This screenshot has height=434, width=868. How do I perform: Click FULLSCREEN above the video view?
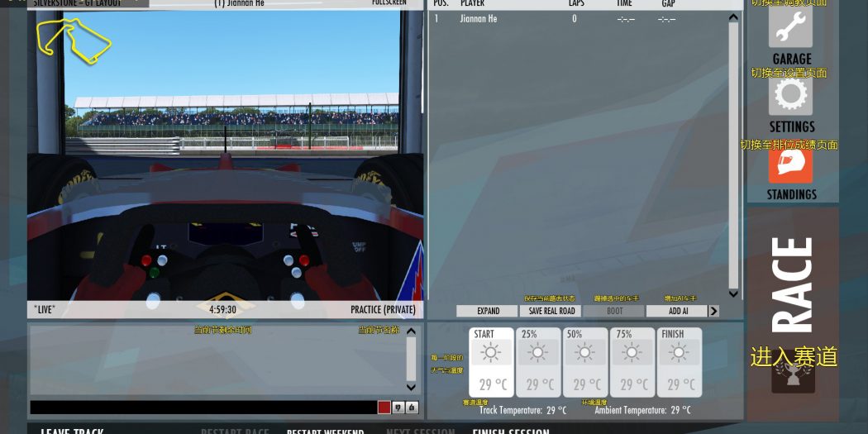(x=389, y=2)
